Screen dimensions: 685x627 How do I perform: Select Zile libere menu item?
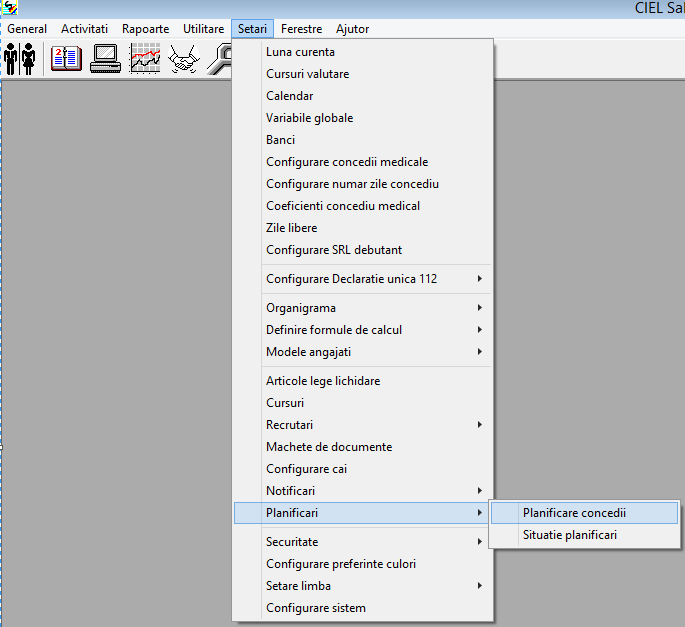tap(363, 228)
